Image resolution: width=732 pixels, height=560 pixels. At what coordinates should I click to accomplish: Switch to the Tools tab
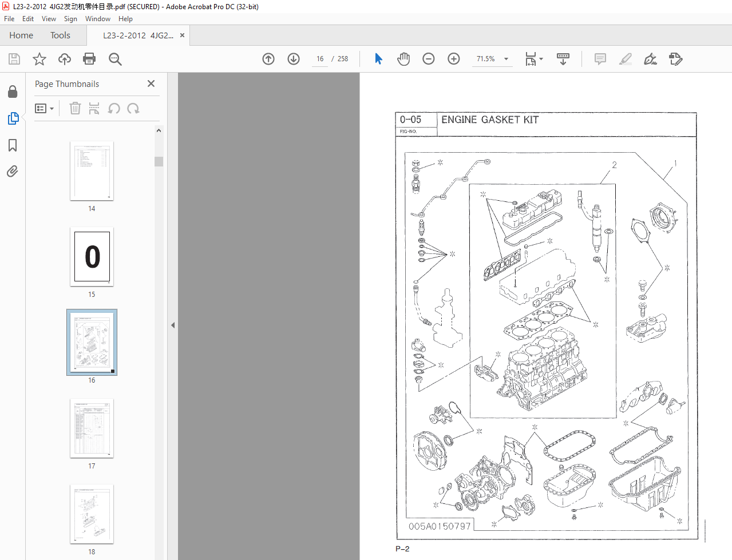(x=60, y=35)
